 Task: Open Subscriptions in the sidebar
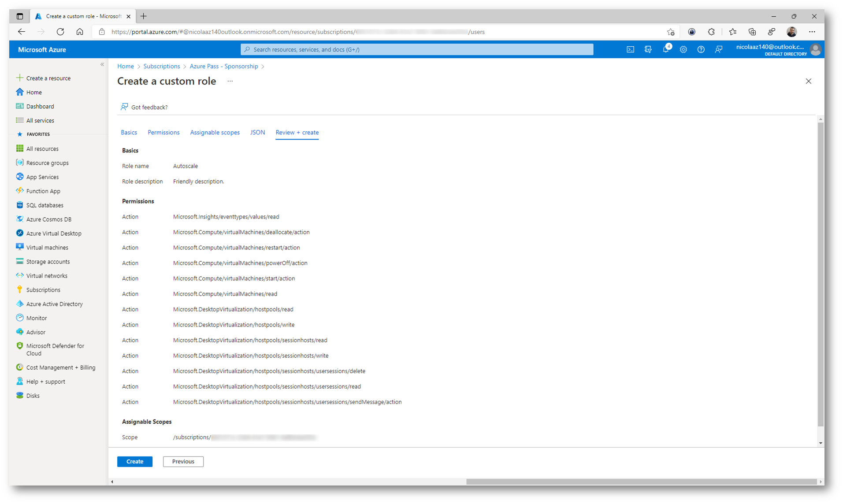(x=43, y=289)
